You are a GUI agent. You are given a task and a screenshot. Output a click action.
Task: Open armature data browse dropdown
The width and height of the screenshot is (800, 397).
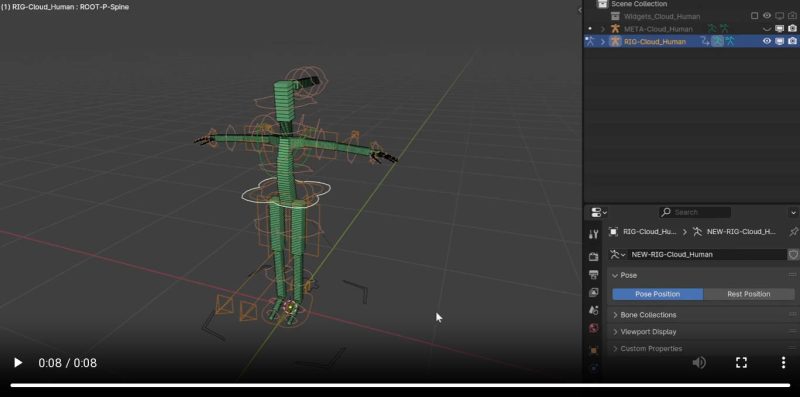click(x=618, y=254)
